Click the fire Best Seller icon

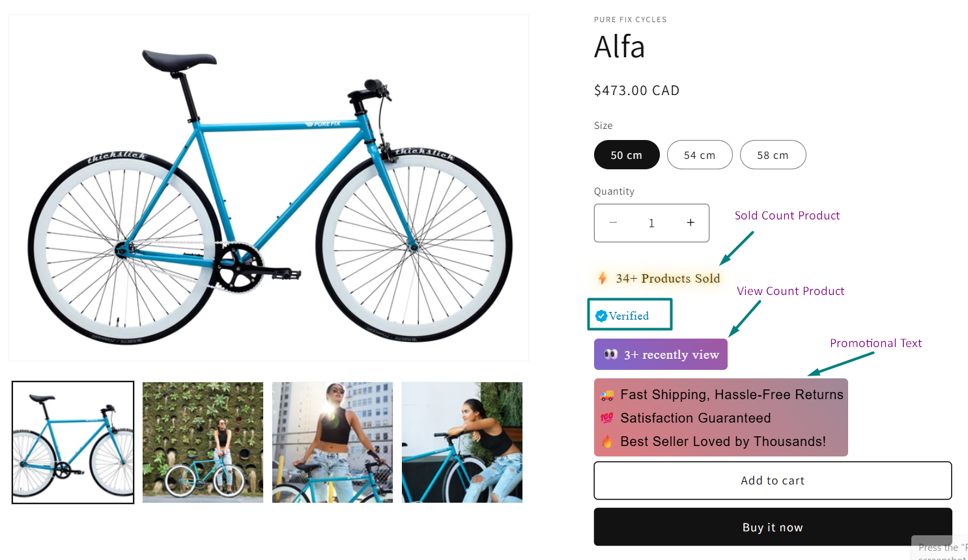(607, 441)
